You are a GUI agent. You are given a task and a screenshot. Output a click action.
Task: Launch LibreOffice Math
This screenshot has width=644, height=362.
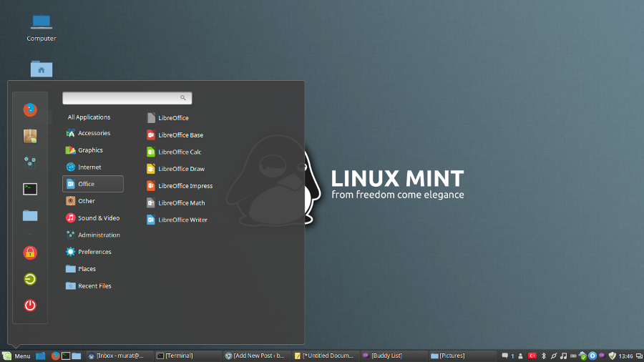pos(176,202)
